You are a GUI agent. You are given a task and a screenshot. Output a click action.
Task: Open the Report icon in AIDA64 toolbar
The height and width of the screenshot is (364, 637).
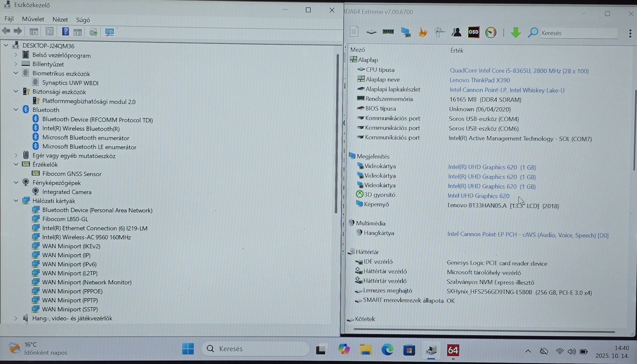coord(354,32)
